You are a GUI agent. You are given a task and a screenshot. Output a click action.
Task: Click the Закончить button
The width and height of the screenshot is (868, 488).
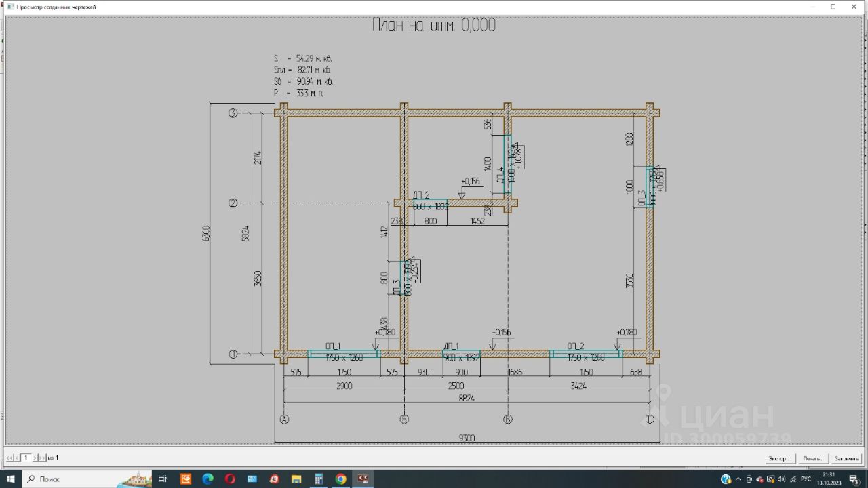(x=846, y=458)
